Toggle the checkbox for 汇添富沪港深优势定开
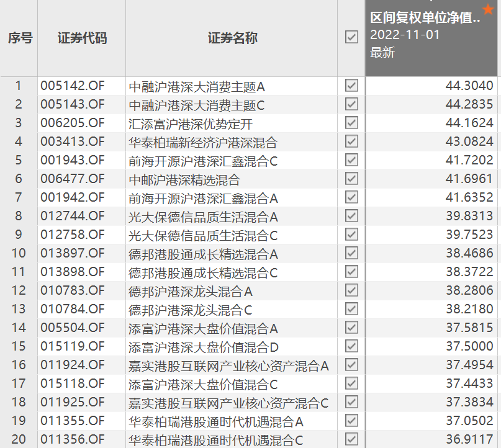 point(351,123)
